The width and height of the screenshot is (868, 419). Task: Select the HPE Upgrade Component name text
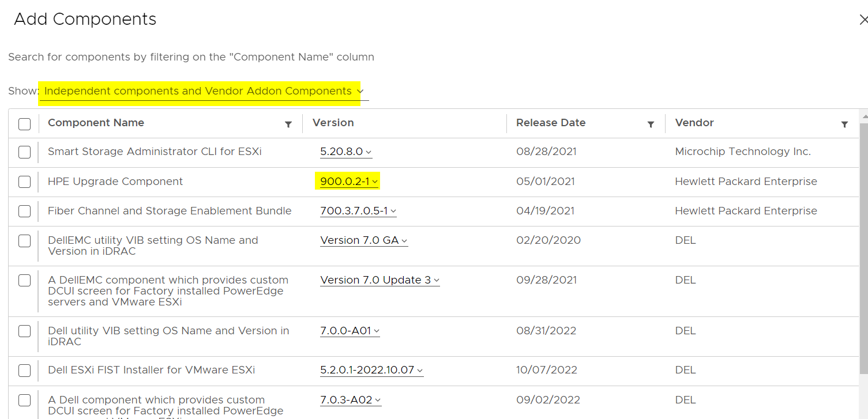tap(115, 181)
